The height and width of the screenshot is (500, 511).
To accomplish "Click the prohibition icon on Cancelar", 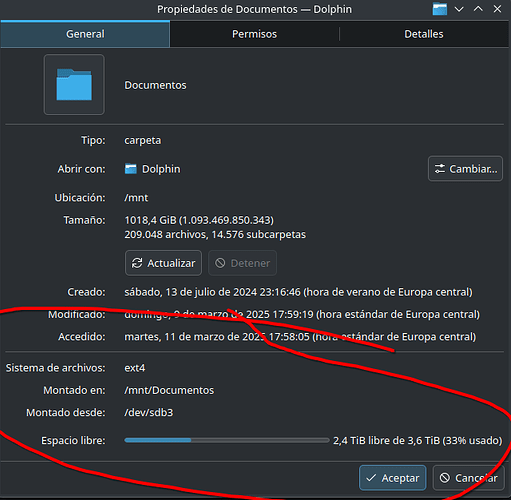I will coord(445,478).
